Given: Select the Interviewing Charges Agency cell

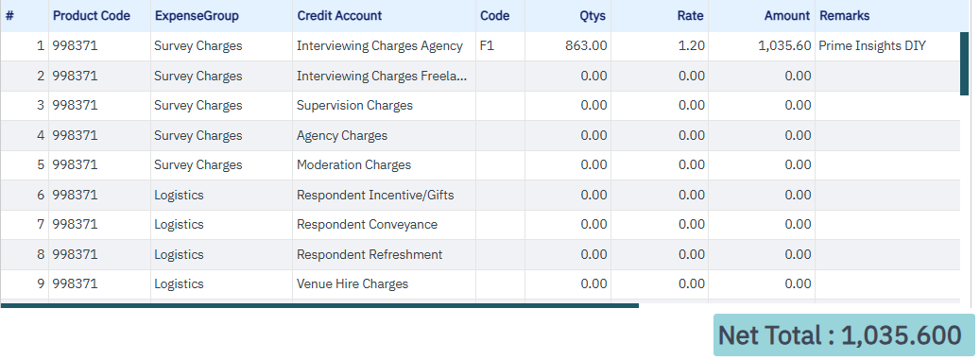Looking at the screenshot, I should [x=384, y=46].
